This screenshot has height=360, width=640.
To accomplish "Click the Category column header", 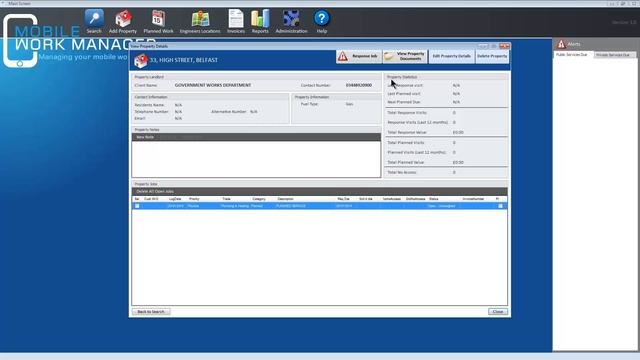I will 259,199.
